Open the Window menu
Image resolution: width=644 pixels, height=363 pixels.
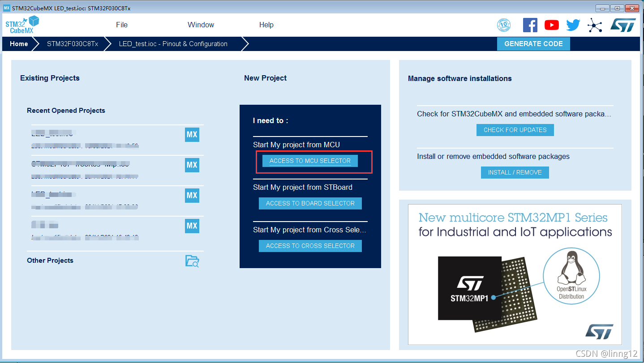[x=201, y=25]
